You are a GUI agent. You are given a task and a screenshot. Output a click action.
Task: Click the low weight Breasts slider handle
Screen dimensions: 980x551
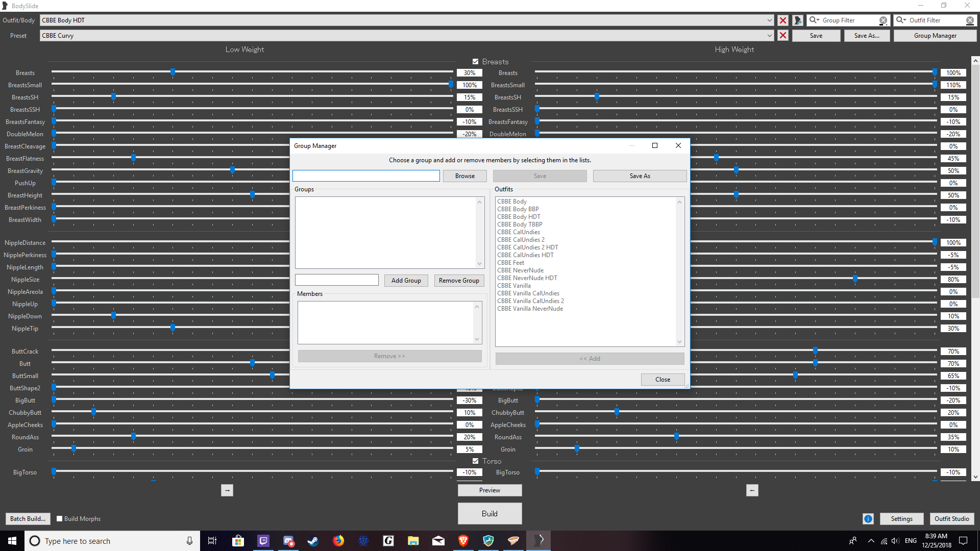[173, 72]
